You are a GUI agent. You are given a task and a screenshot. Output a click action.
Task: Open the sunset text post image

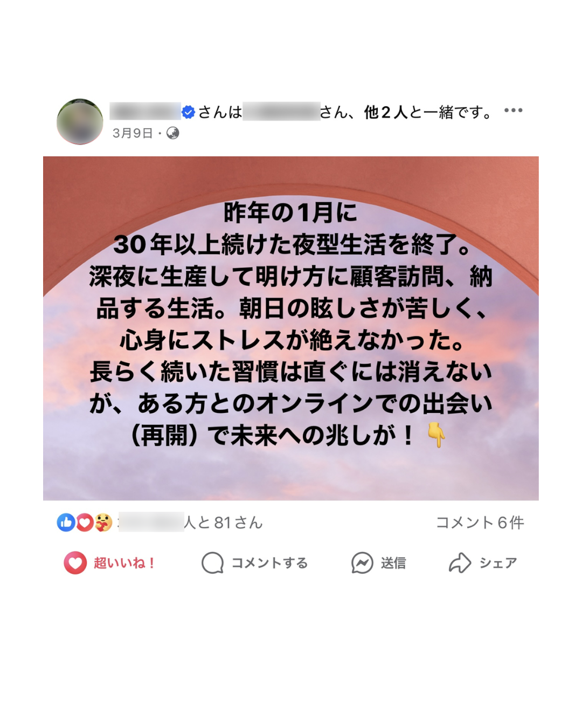point(291,328)
